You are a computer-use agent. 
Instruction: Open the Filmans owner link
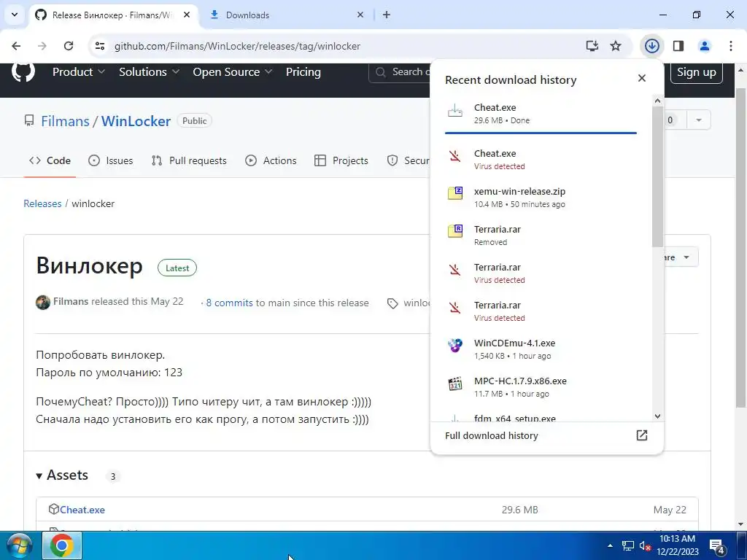tap(65, 121)
